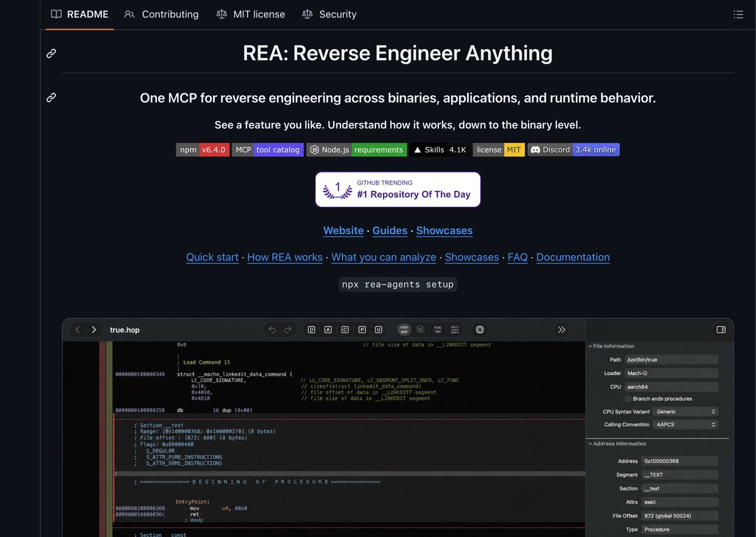This screenshot has width=756, height=537.
Task: Open the Website link
Action: [343, 231]
